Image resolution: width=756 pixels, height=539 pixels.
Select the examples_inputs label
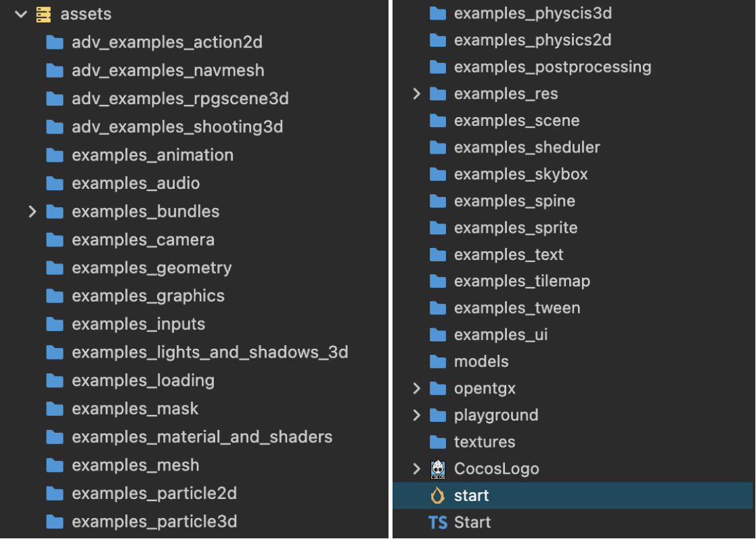click(138, 325)
